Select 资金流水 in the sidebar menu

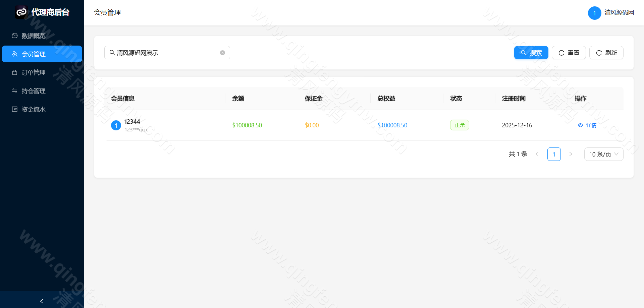click(34, 109)
